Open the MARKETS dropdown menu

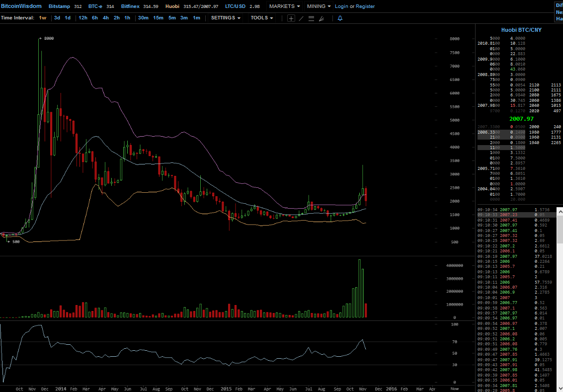coord(284,6)
